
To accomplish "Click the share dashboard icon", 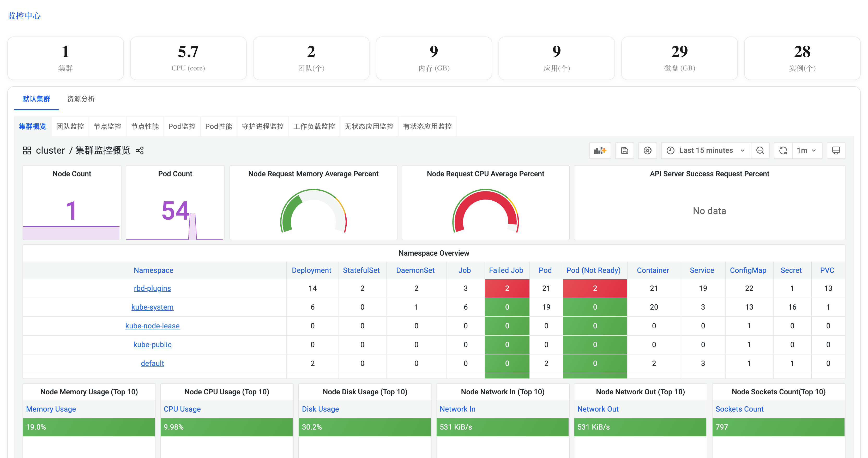I will pyautogui.click(x=140, y=150).
